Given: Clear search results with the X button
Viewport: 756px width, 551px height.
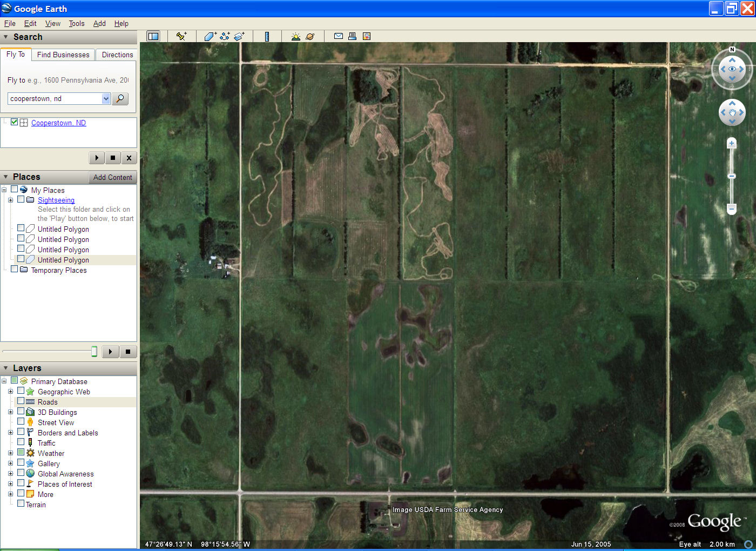Looking at the screenshot, I should tap(129, 158).
